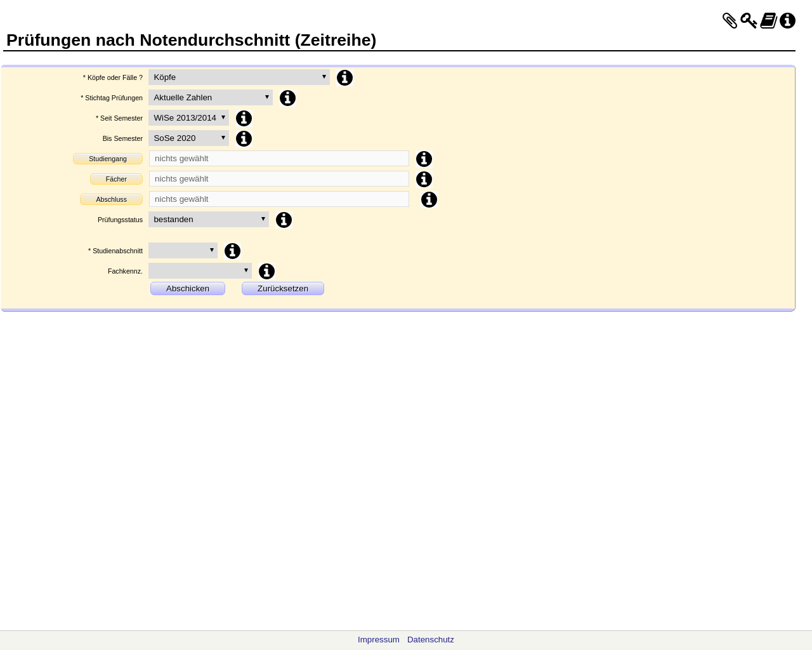Show info for Fächer field
Viewport: 812px width, 650px height.
[424, 179]
